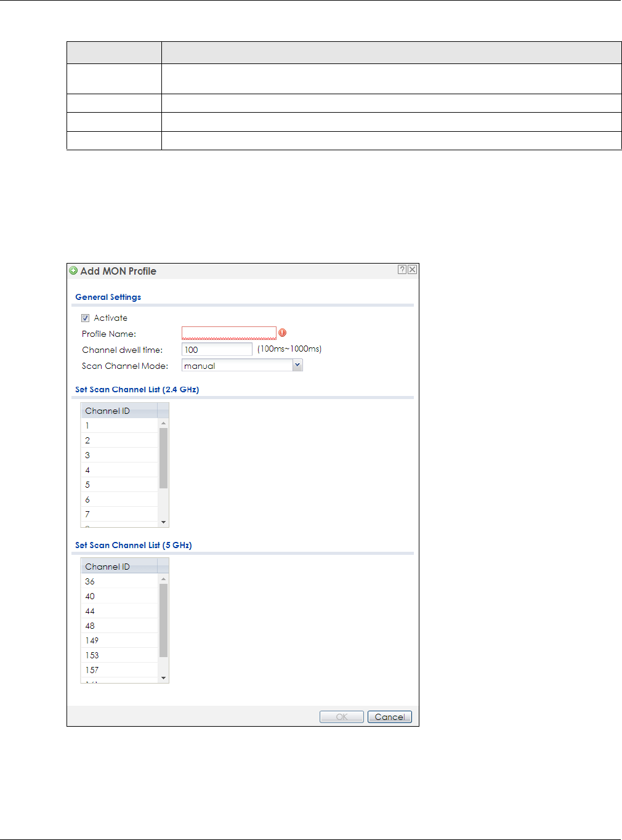Select channel 3 in 2.4 GHz list
This screenshot has height=840, width=622.
pyautogui.click(x=119, y=455)
